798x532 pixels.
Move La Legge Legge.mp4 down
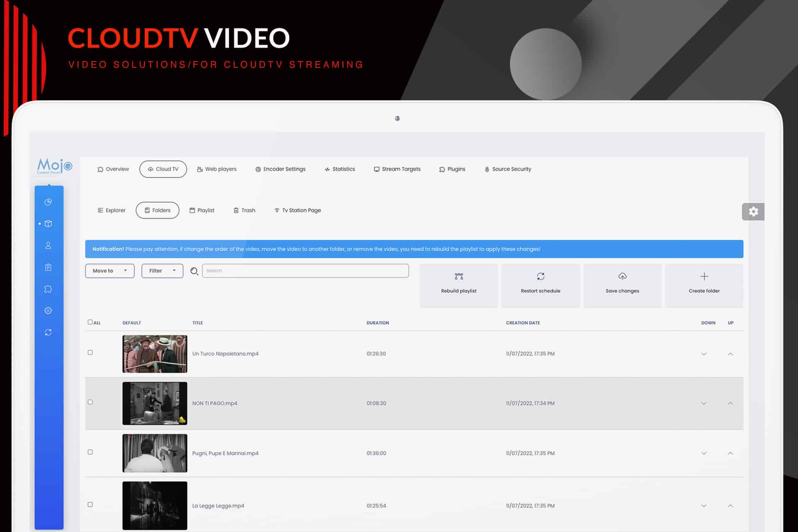coord(704,506)
